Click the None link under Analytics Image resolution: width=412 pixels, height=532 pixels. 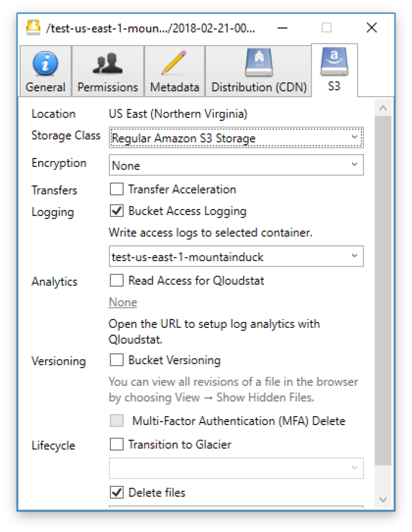click(122, 302)
